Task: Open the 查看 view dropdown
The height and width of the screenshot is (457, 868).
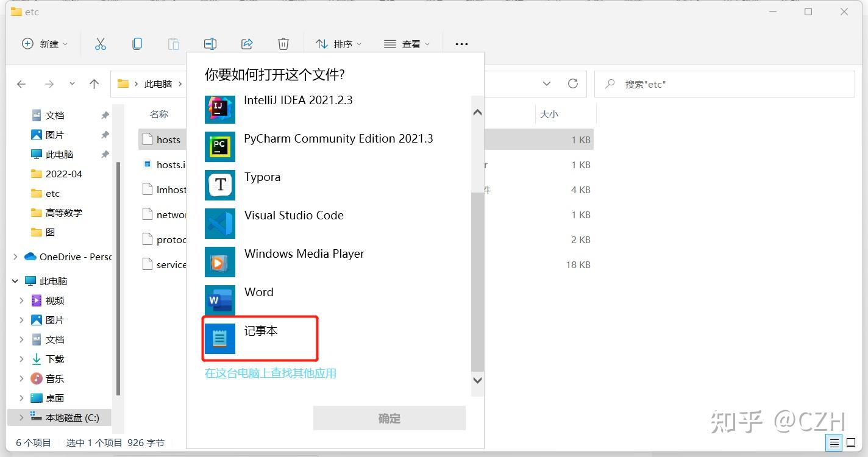Action: (x=407, y=44)
